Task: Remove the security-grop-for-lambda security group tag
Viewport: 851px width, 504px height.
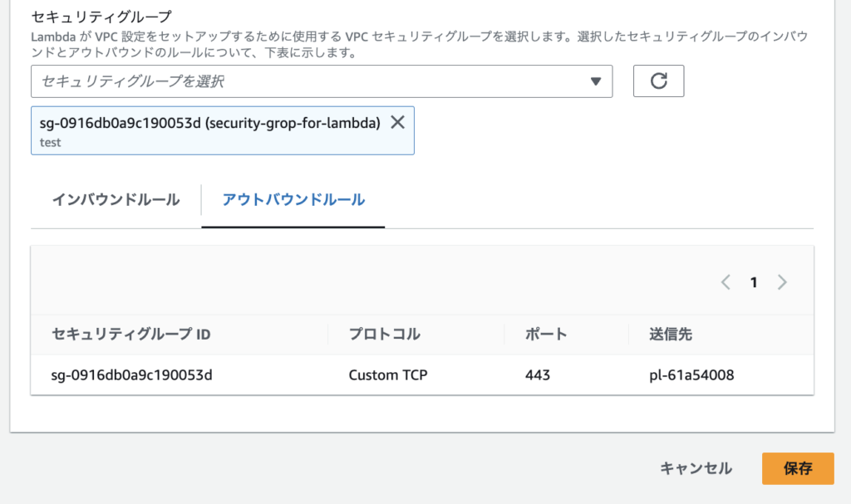Action: coord(397,122)
